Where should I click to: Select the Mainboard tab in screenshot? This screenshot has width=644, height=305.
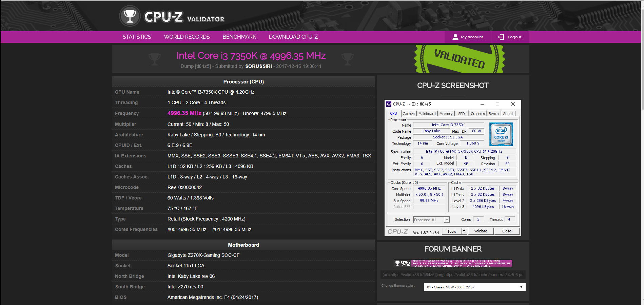[427, 114]
